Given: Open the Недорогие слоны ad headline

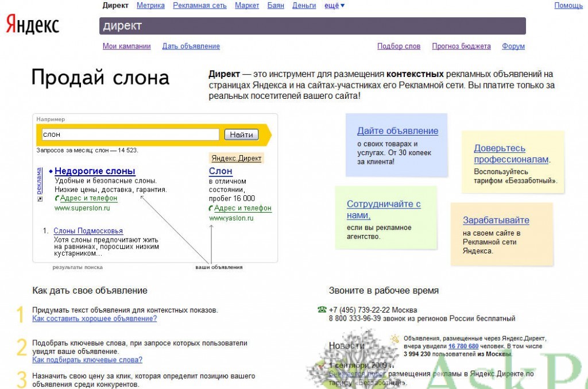Looking at the screenshot, I should click(x=95, y=171).
